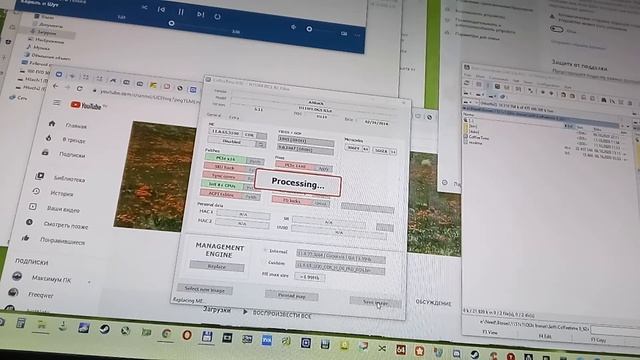Pause playback in the media player

pyautogui.click(x=181, y=12)
